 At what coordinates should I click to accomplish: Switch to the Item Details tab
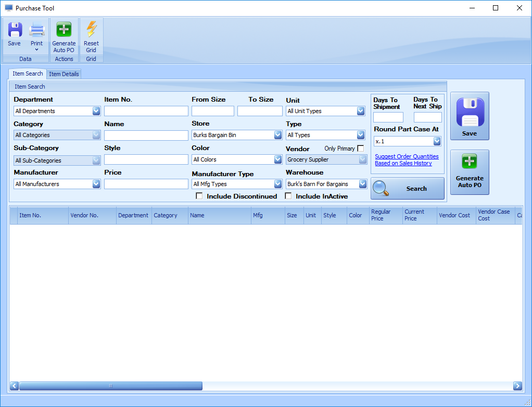coord(64,73)
